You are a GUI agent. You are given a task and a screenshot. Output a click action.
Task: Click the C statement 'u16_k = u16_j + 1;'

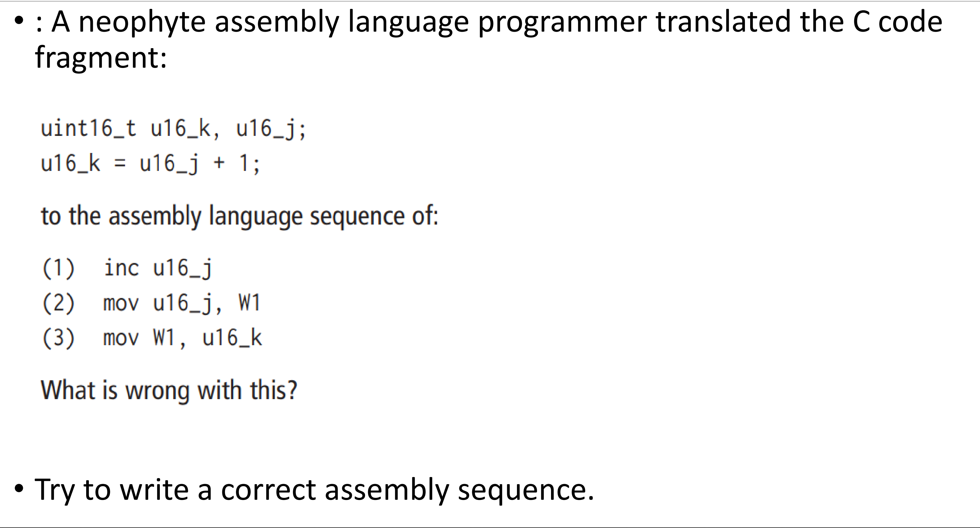tap(150, 164)
